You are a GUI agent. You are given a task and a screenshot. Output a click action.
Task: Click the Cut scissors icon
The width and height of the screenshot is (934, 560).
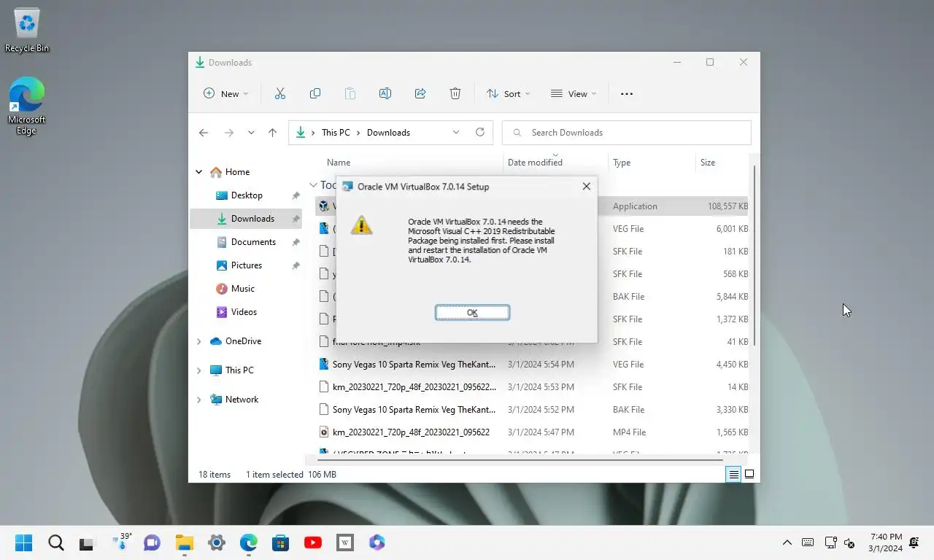(x=279, y=93)
